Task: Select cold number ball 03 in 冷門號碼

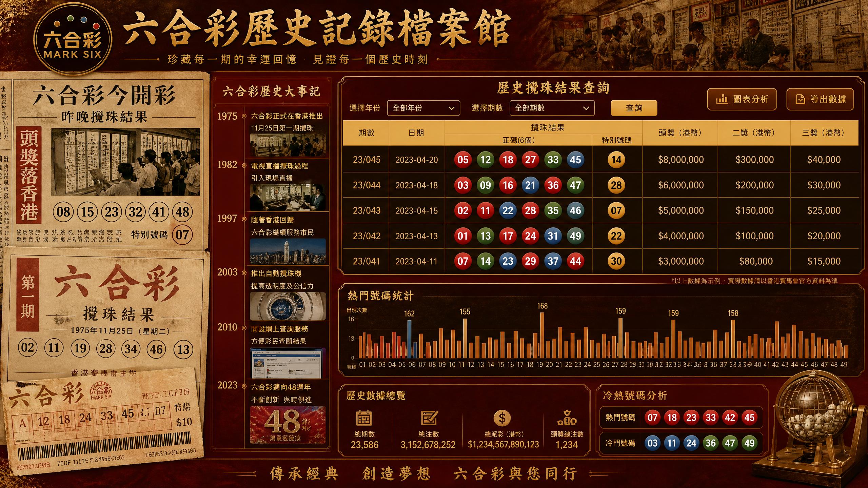Action: pos(653,443)
